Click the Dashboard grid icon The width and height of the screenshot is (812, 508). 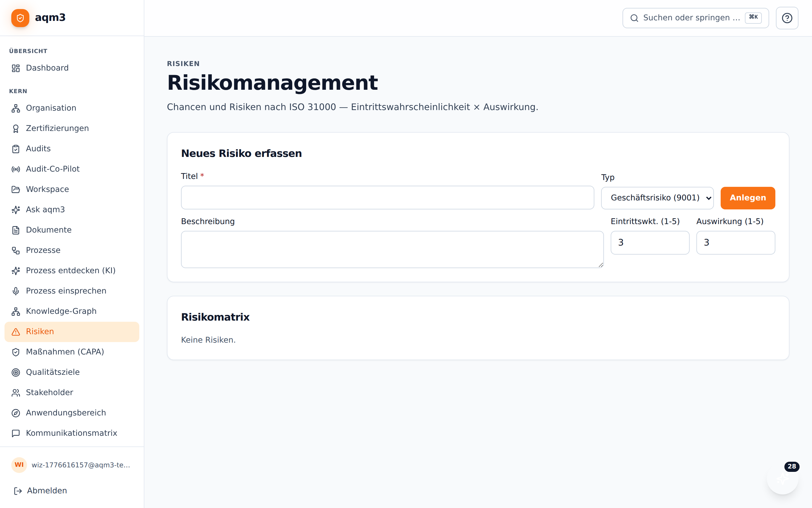(x=16, y=68)
